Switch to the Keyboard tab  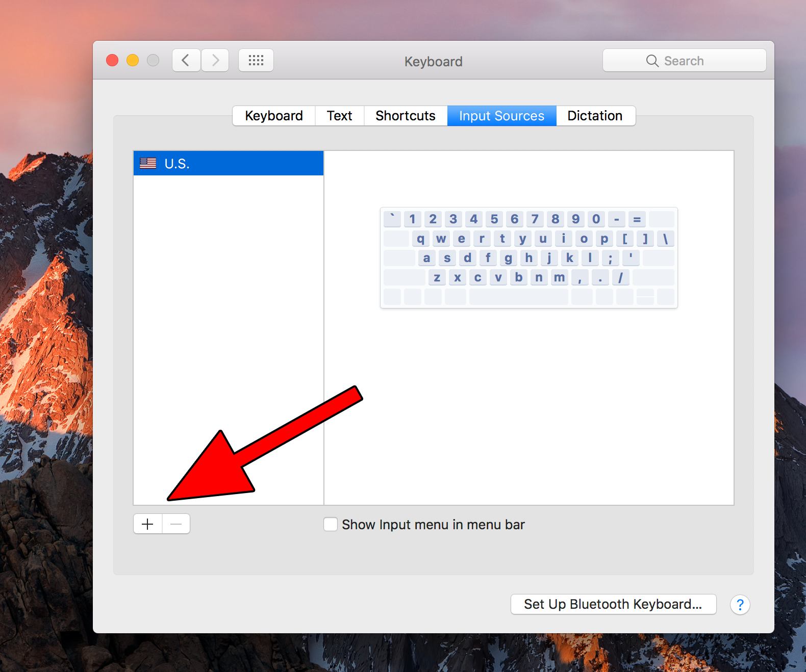coord(274,116)
